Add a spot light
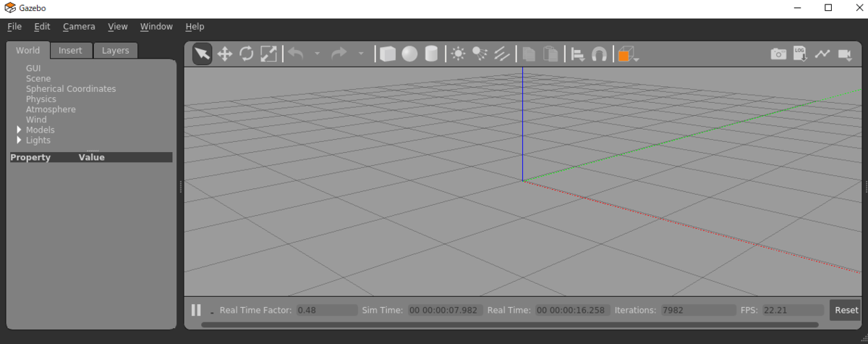The image size is (868, 344). point(480,54)
